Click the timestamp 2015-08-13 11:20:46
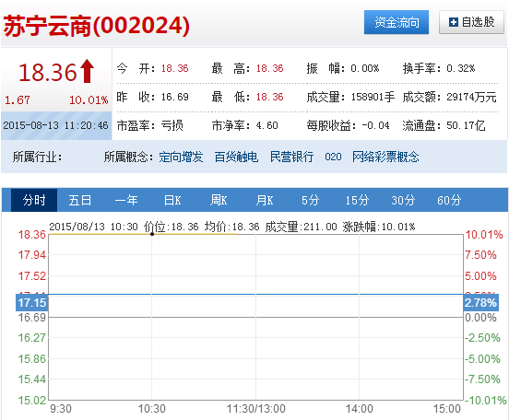 [x=55, y=125]
